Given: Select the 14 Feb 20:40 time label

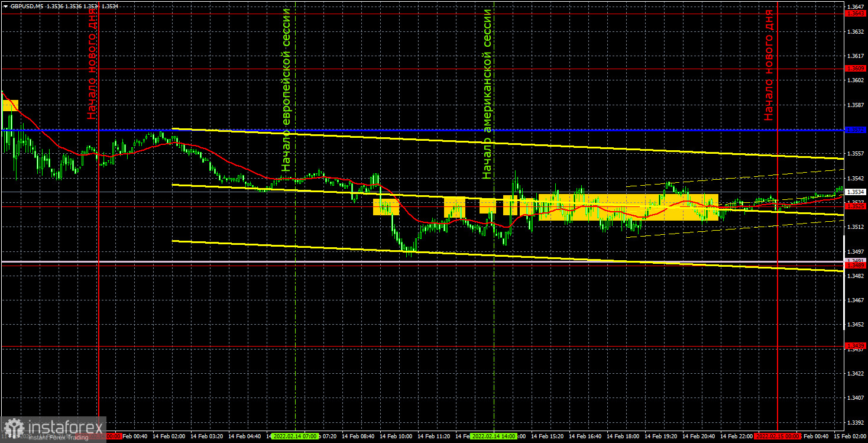Looking at the screenshot, I should coord(699,436).
